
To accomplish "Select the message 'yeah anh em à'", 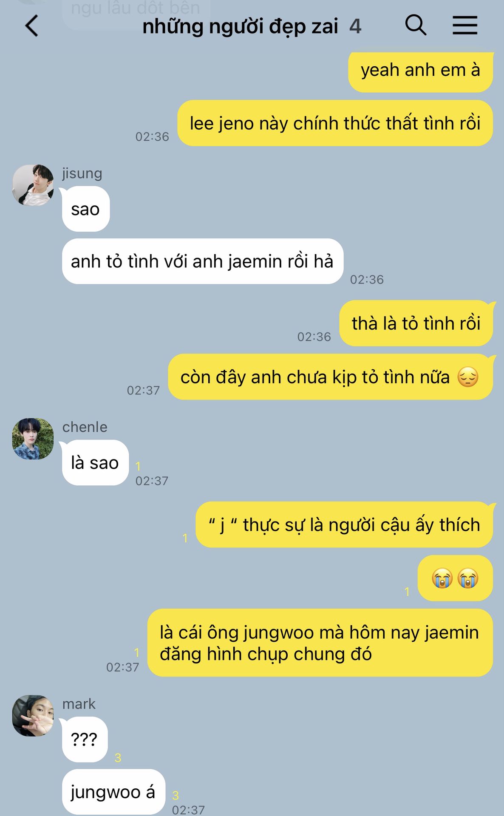I will pyautogui.click(x=421, y=71).
